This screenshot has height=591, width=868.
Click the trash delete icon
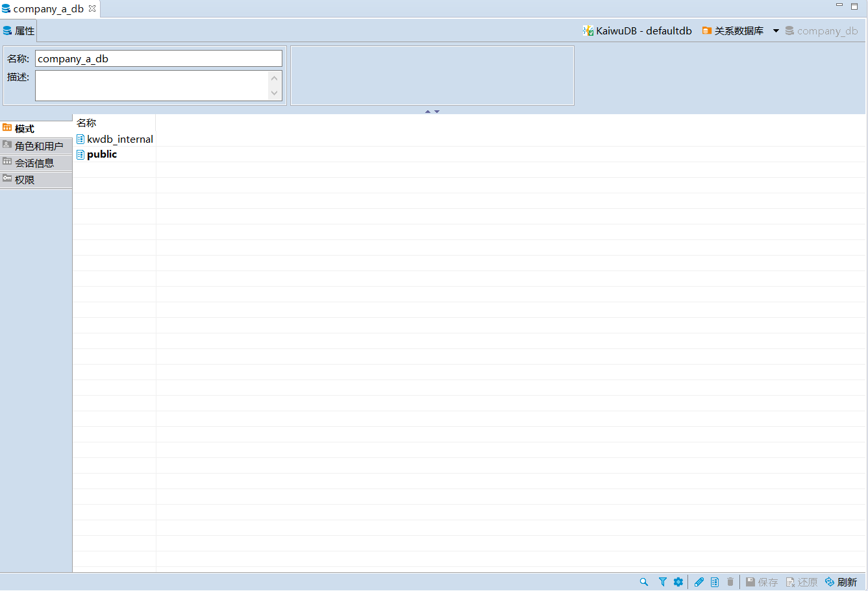pos(730,582)
